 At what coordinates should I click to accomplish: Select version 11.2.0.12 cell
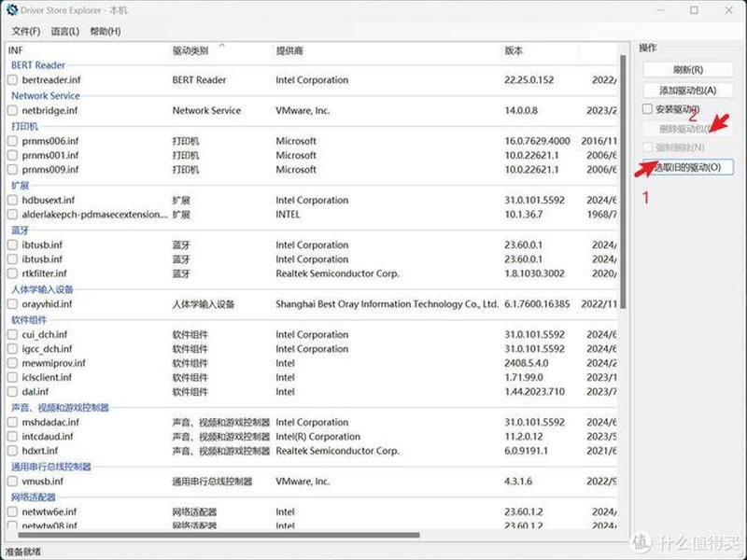tap(524, 436)
